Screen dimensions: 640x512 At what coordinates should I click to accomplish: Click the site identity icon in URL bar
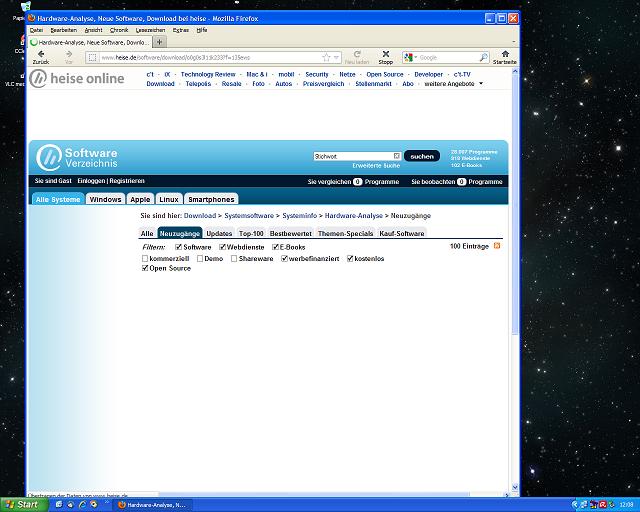coord(92,58)
